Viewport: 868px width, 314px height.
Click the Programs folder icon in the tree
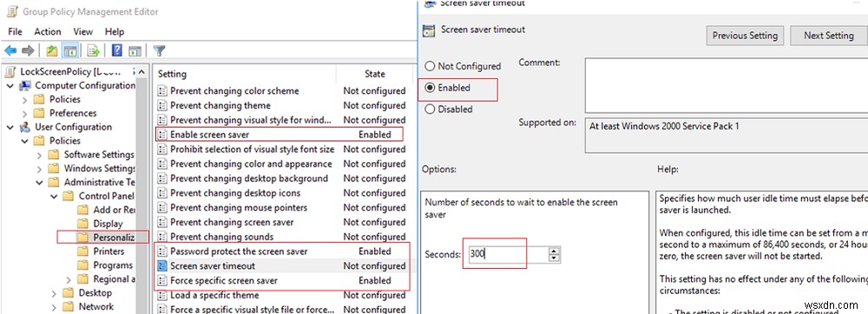pyautogui.click(x=82, y=265)
